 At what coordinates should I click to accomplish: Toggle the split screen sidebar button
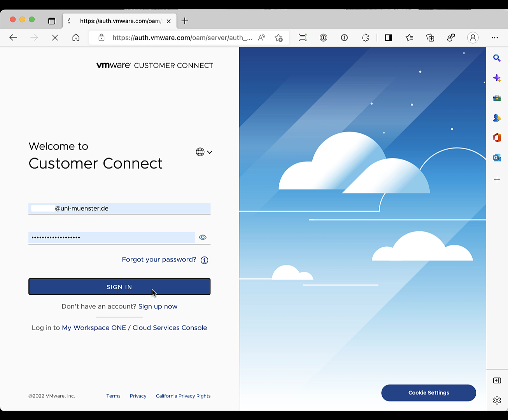[388, 38]
